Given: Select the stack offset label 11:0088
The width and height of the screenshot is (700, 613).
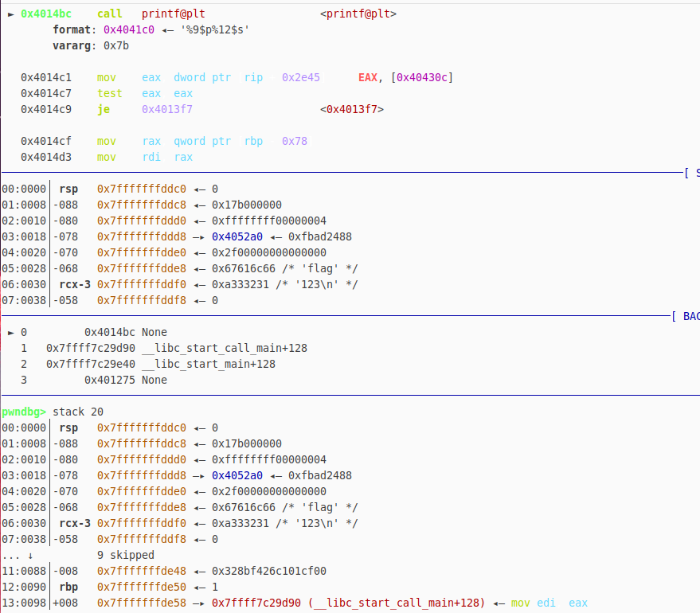Looking at the screenshot, I should tap(24, 572).
